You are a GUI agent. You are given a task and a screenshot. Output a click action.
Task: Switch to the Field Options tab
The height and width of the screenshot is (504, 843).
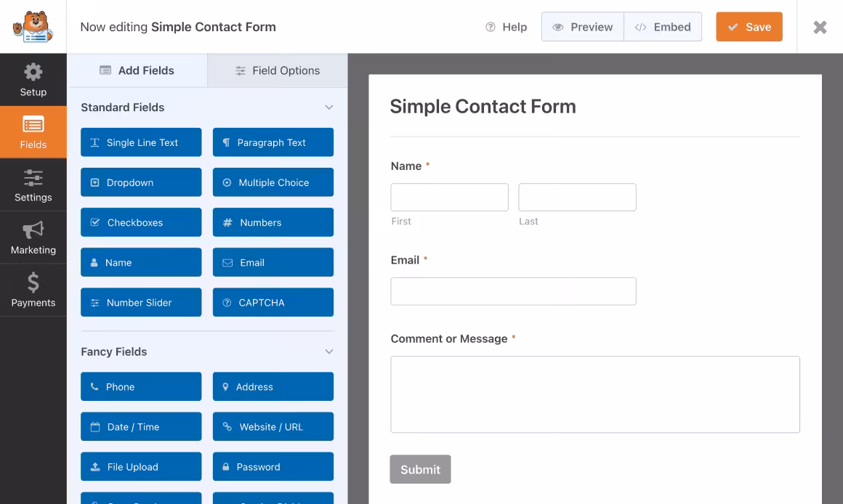(276, 70)
